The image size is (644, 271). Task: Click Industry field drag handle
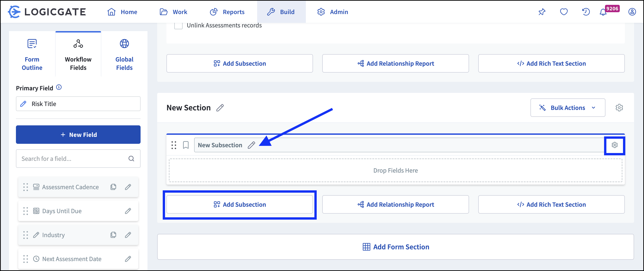[x=25, y=235]
